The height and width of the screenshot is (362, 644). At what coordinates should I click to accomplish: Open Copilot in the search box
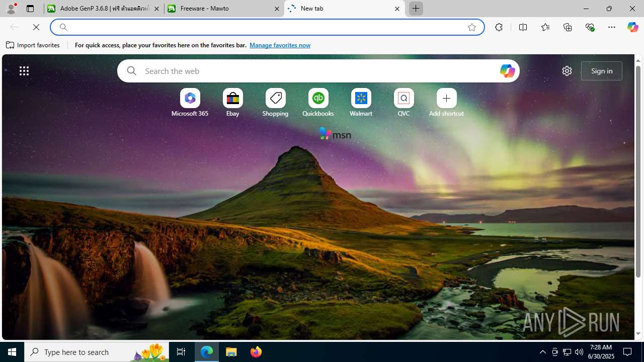(507, 71)
